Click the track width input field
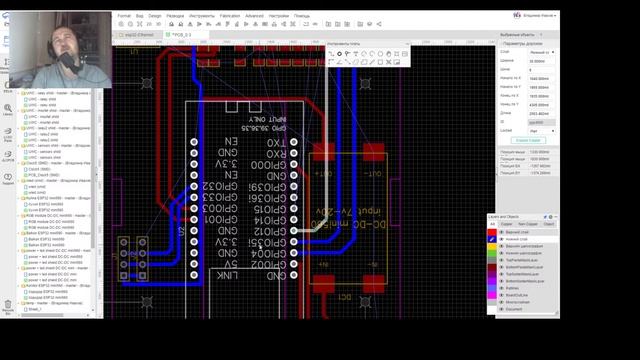640x360 pixels. (542, 61)
